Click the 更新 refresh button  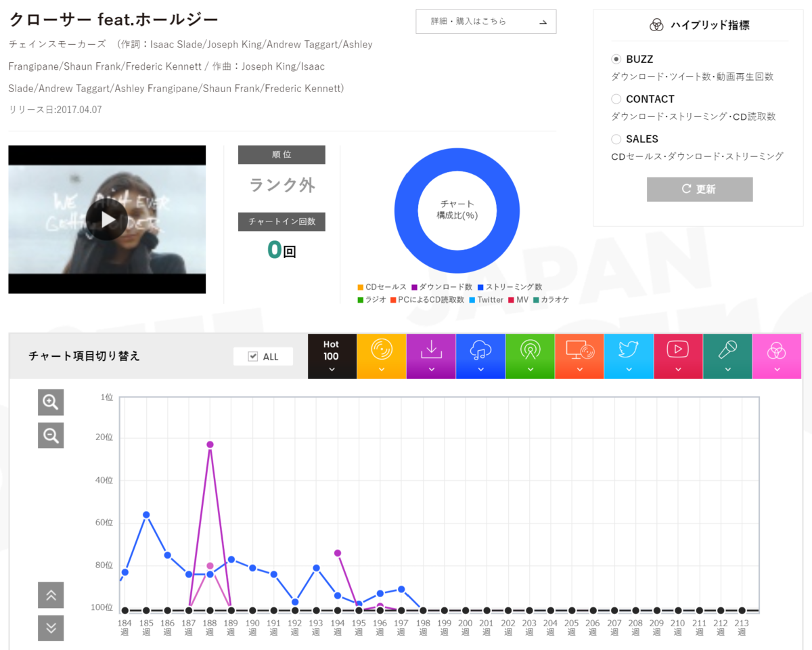699,189
